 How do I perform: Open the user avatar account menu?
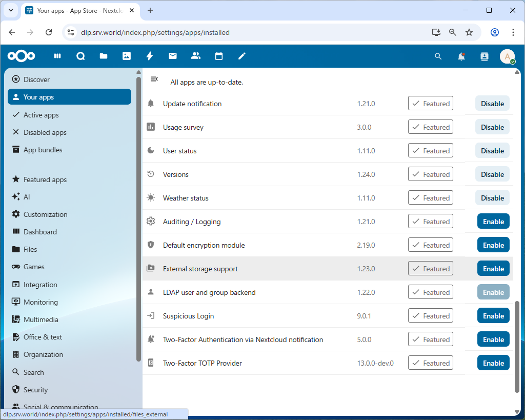[507, 56]
